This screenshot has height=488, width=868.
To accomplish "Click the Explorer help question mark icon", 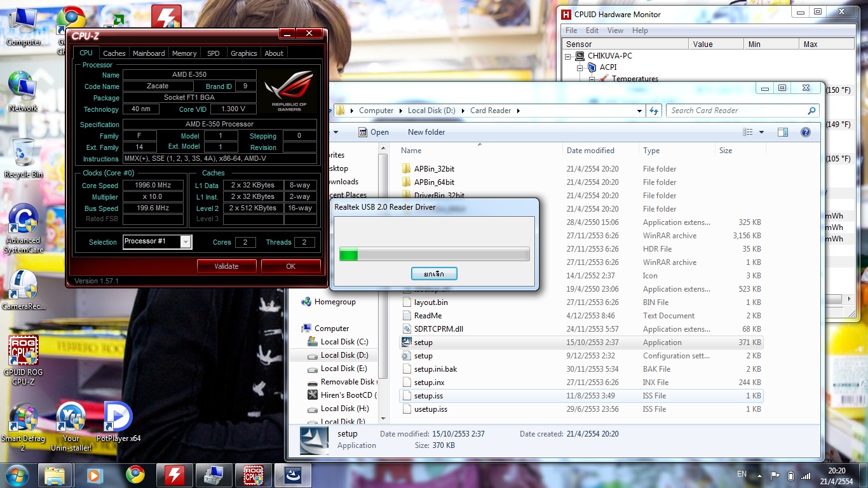I will 806,132.
